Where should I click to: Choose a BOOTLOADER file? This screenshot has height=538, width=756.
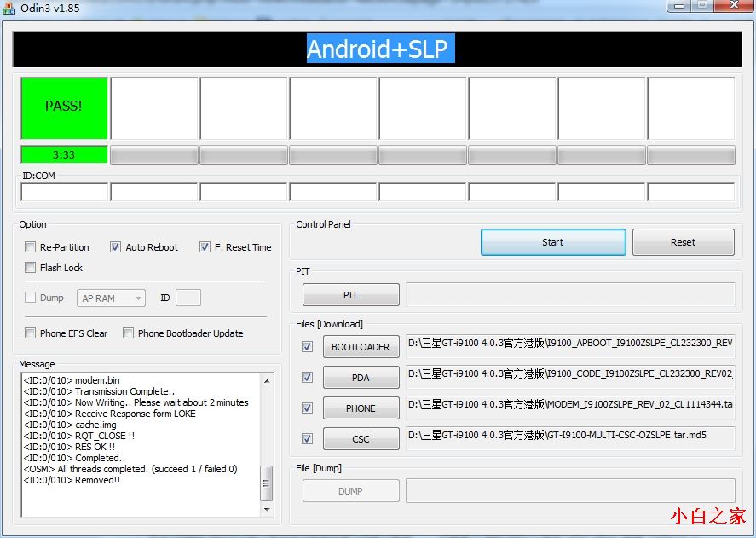click(x=361, y=347)
